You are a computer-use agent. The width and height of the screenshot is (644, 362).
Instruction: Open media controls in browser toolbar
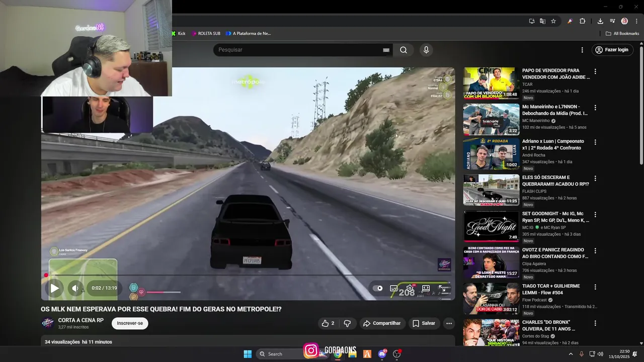tap(612, 21)
